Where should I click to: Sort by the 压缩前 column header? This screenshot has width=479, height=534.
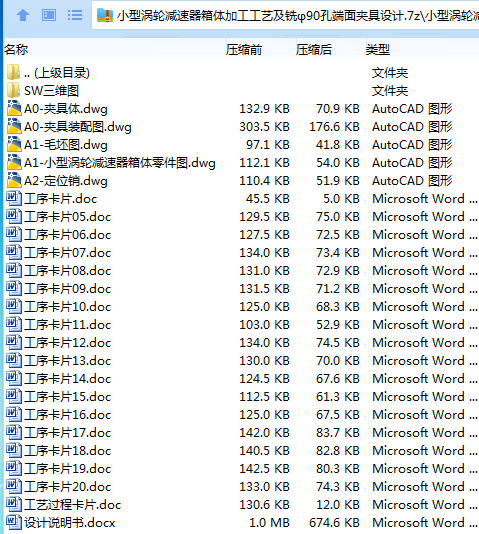pyautogui.click(x=244, y=50)
